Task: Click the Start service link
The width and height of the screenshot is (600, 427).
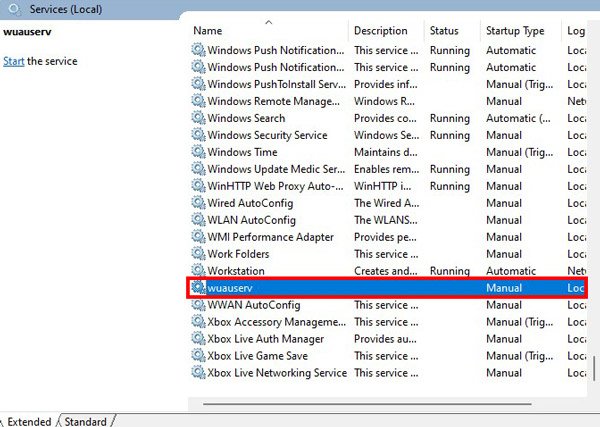Action: click(x=13, y=61)
